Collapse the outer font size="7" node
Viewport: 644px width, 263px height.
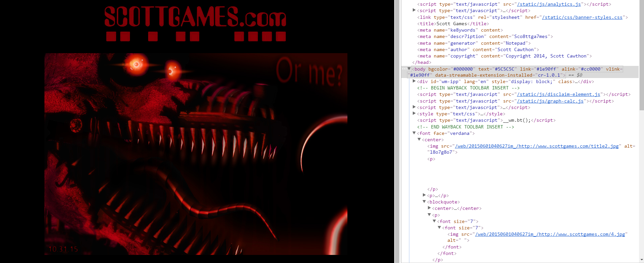coord(434,221)
